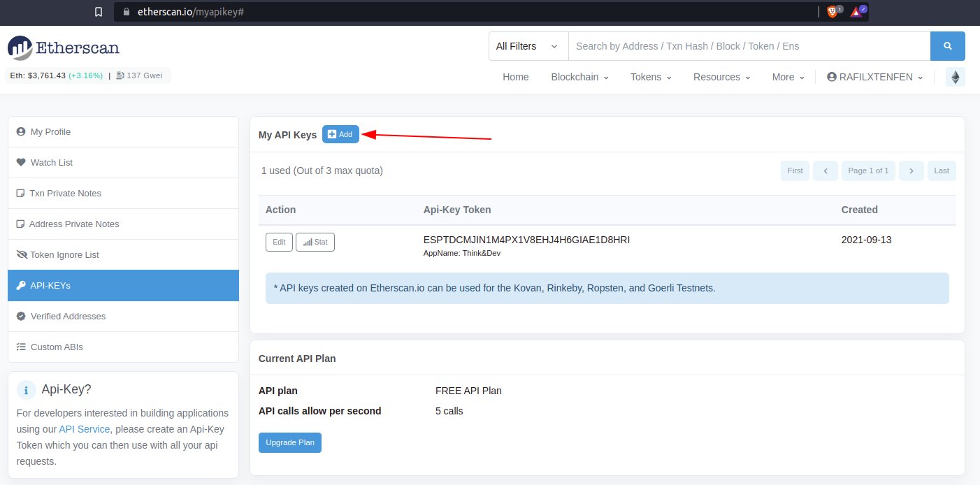
Task: Go to the next page arrow
Action: point(911,171)
